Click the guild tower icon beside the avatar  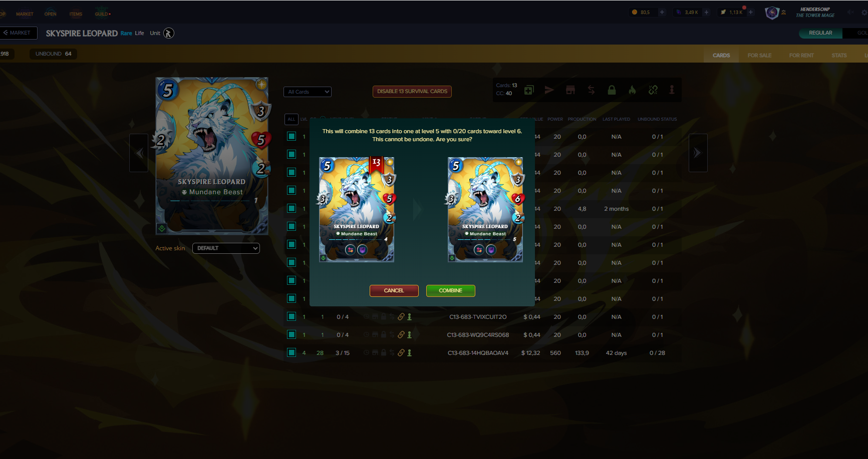[x=784, y=13]
